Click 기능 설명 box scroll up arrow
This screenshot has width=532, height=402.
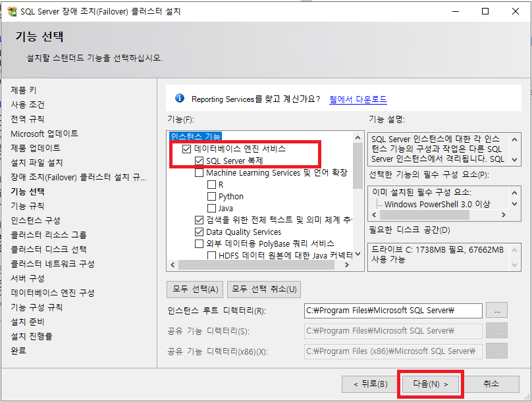(x=514, y=139)
